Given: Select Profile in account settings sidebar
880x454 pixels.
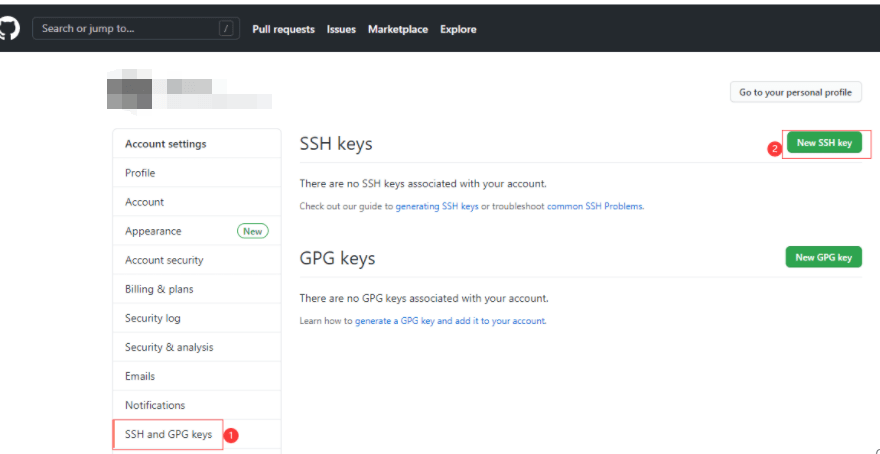Looking at the screenshot, I should click(196, 173).
